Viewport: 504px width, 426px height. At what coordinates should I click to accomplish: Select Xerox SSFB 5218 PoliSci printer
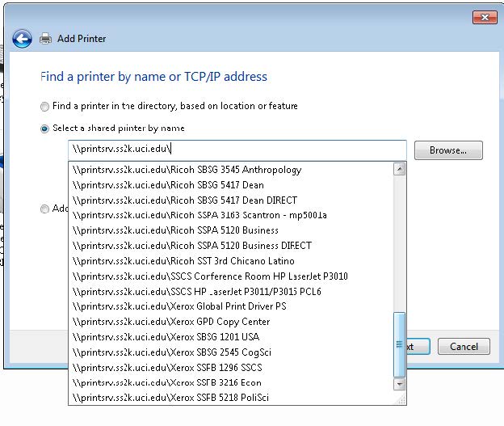click(x=170, y=398)
